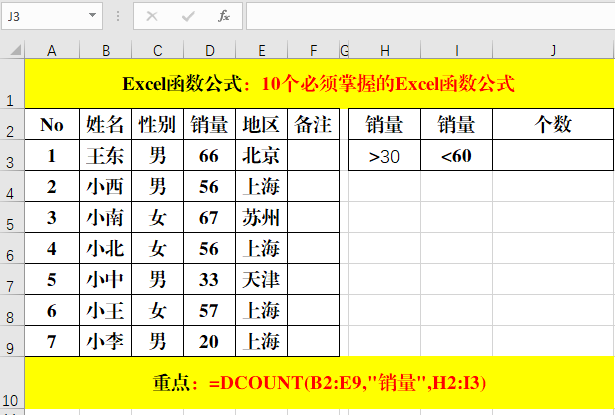Select column F header
Screen dimensions: 615x415
click(313, 50)
